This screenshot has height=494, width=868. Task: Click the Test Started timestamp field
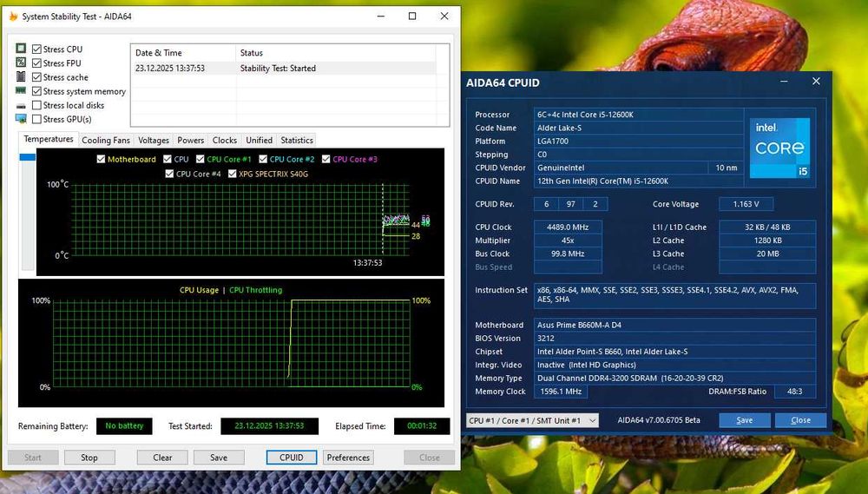pos(270,426)
